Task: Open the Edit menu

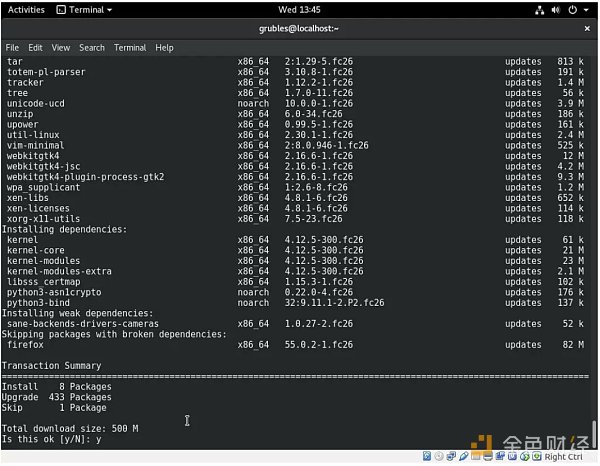Action: 35,47
